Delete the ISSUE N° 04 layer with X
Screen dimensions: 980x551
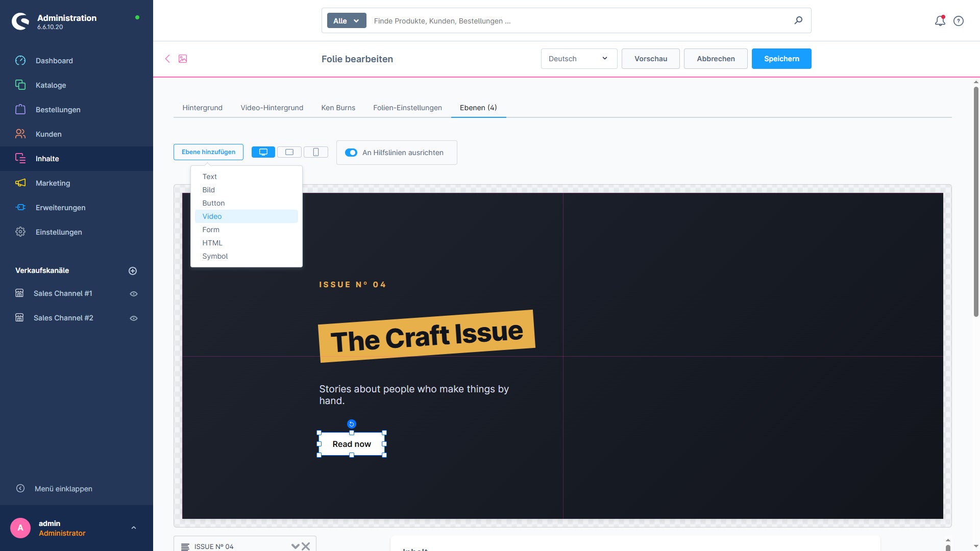[x=306, y=546]
